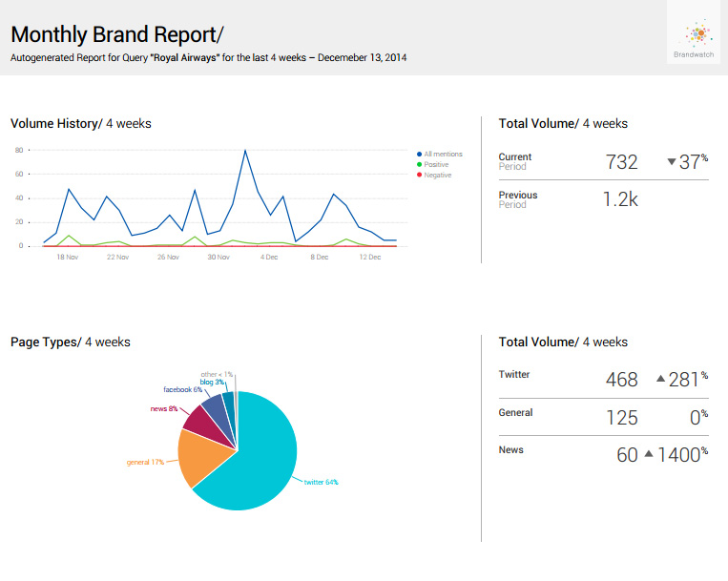The image size is (728, 581).
Task: Click the 'news 8%' pie label
Action: (x=164, y=409)
